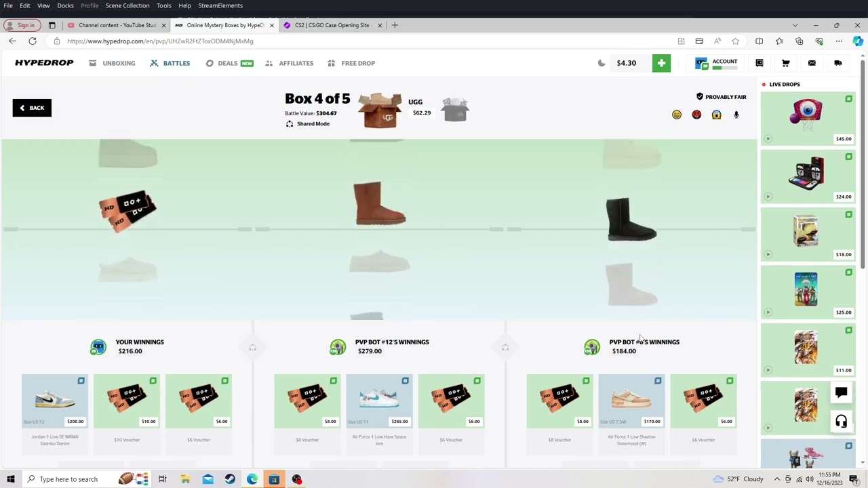Open the shopping cart
This screenshot has width=868, height=488.
coord(786,63)
